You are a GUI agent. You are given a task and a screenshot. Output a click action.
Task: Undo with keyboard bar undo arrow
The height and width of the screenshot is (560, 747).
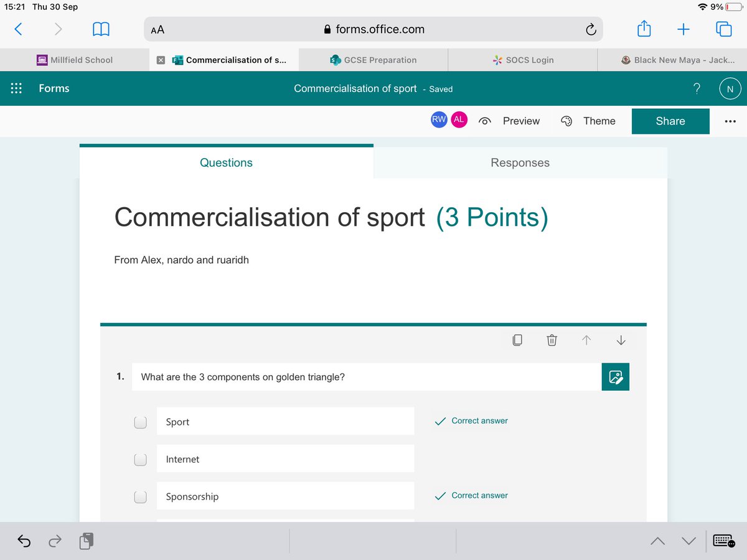24,541
